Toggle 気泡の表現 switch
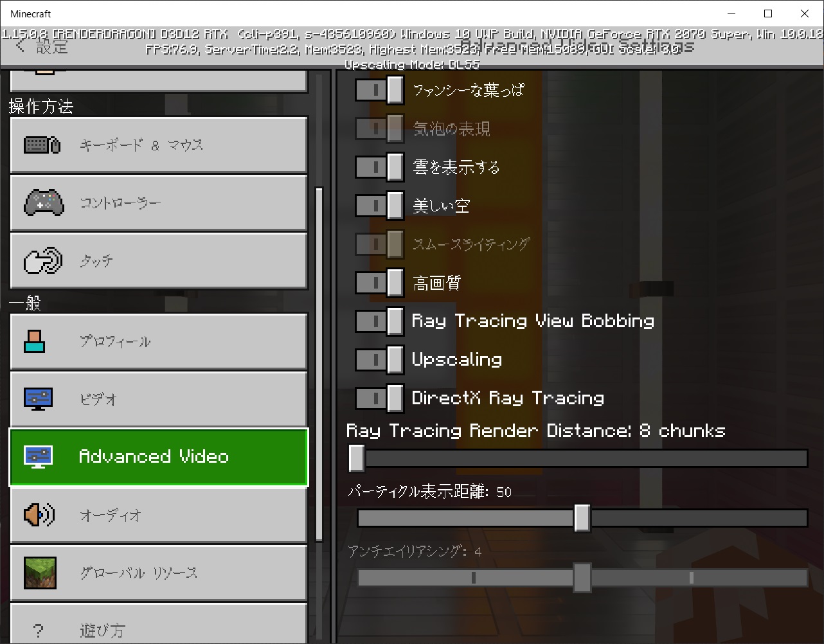The width and height of the screenshot is (824, 644). [x=379, y=129]
